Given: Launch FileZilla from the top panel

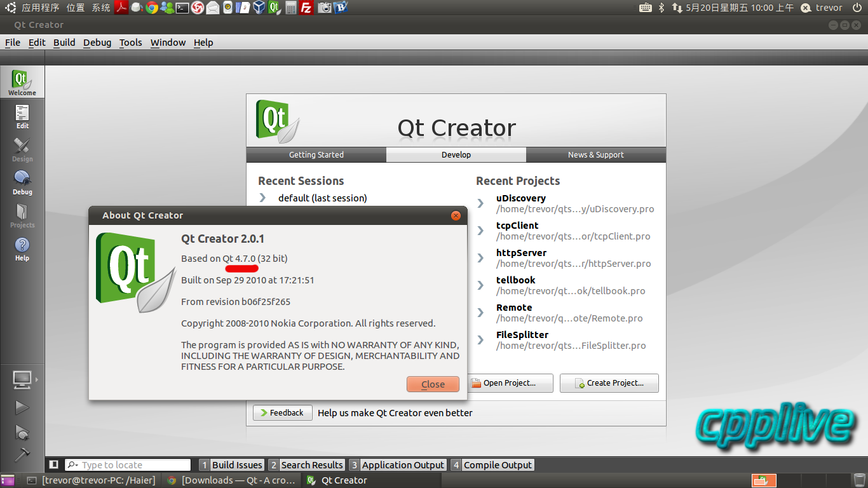Looking at the screenshot, I should pyautogui.click(x=306, y=8).
